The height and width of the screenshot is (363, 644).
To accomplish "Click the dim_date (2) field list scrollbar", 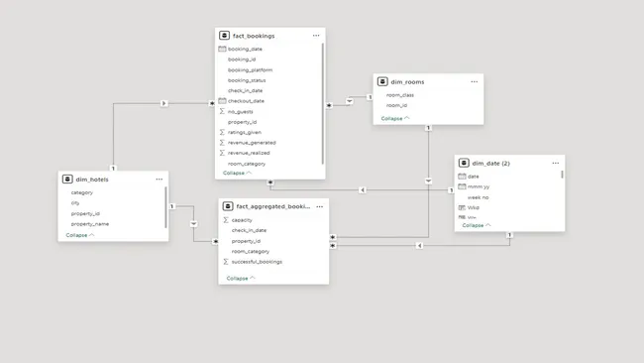I will pyautogui.click(x=563, y=175).
